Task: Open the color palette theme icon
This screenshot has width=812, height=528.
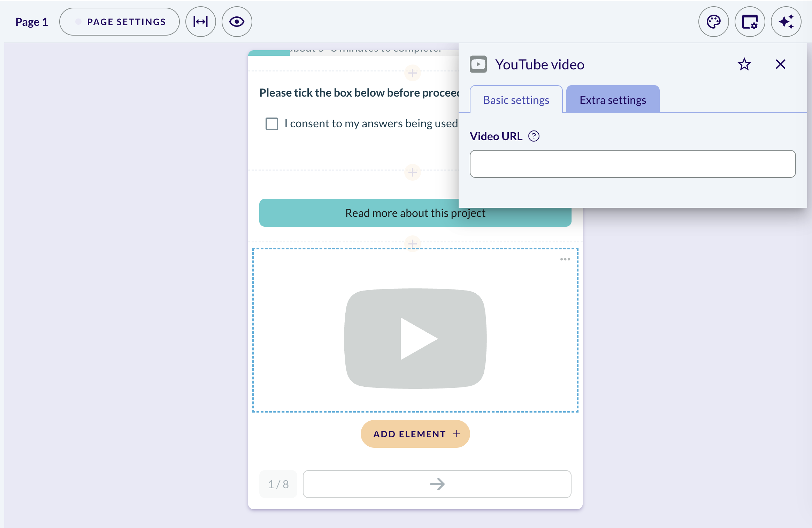Action: pyautogui.click(x=713, y=22)
